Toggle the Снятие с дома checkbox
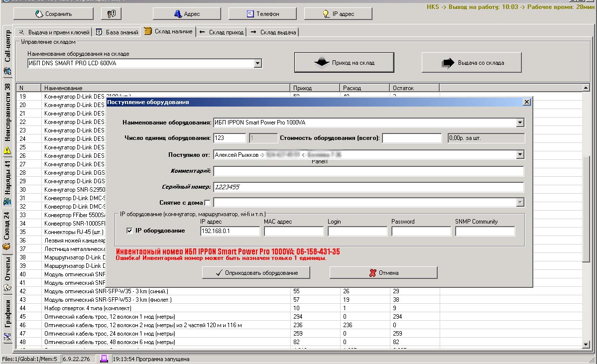Image resolution: width=597 pixels, height=364 pixels. pyautogui.click(x=207, y=203)
